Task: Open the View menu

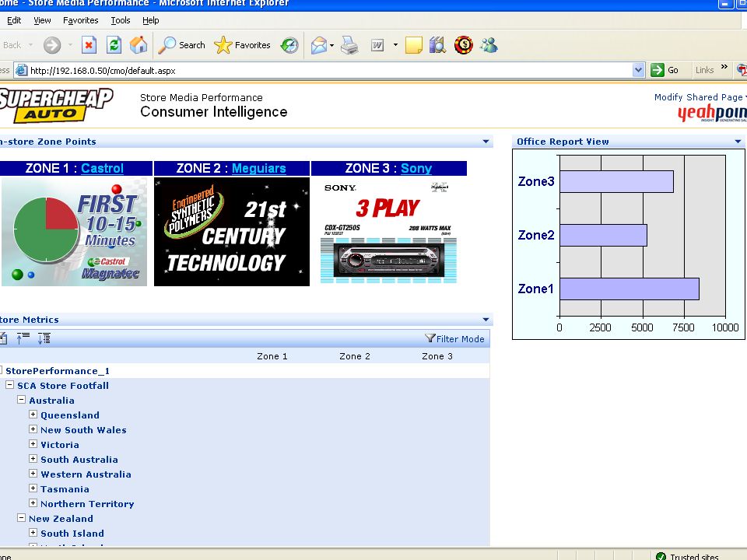Action: pos(42,20)
